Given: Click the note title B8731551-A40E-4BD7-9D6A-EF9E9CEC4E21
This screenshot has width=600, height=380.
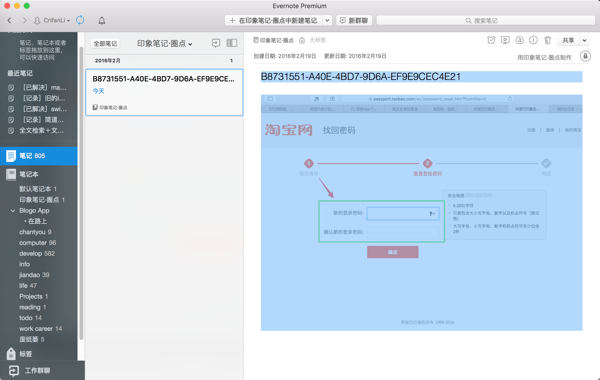Looking at the screenshot, I should (361, 77).
